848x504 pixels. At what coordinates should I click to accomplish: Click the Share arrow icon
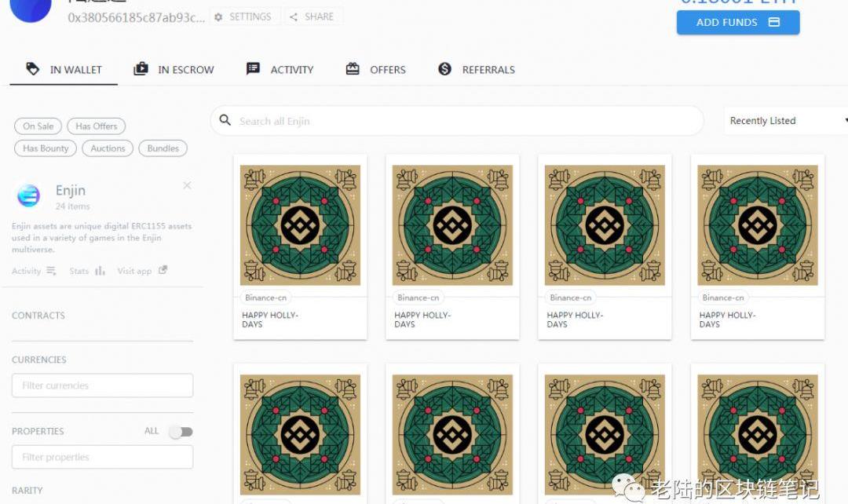pyautogui.click(x=293, y=17)
